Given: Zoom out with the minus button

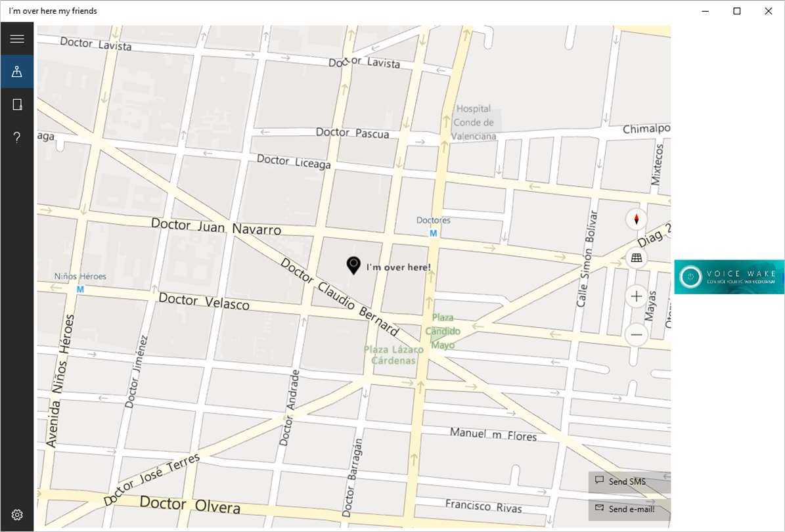Looking at the screenshot, I should (637, 334).
